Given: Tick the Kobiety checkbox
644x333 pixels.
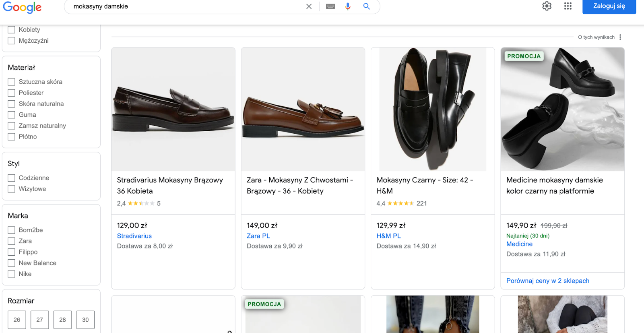Looking at the screenshot, I should (x=11, y=30).
